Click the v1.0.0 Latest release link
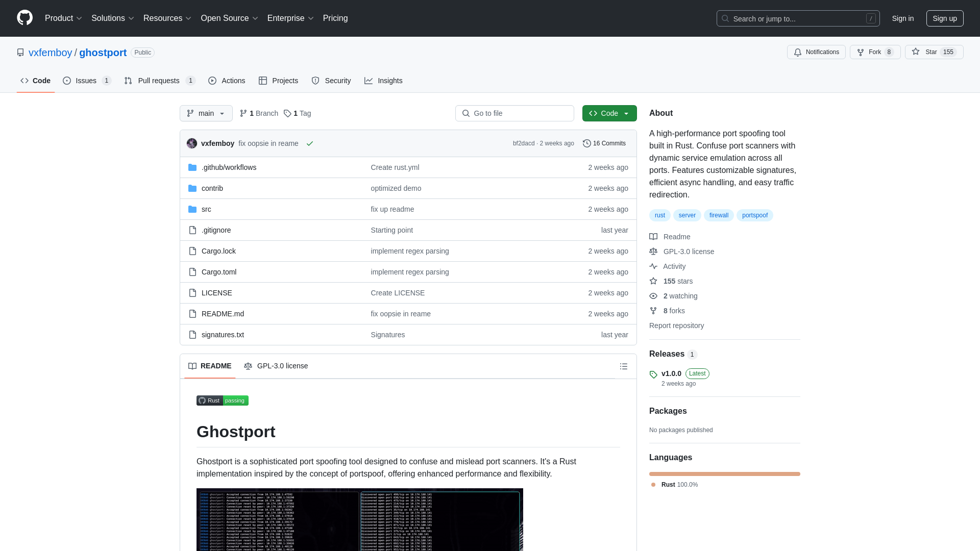The width and height of the screenshot is (980, 551). point(671,373)
